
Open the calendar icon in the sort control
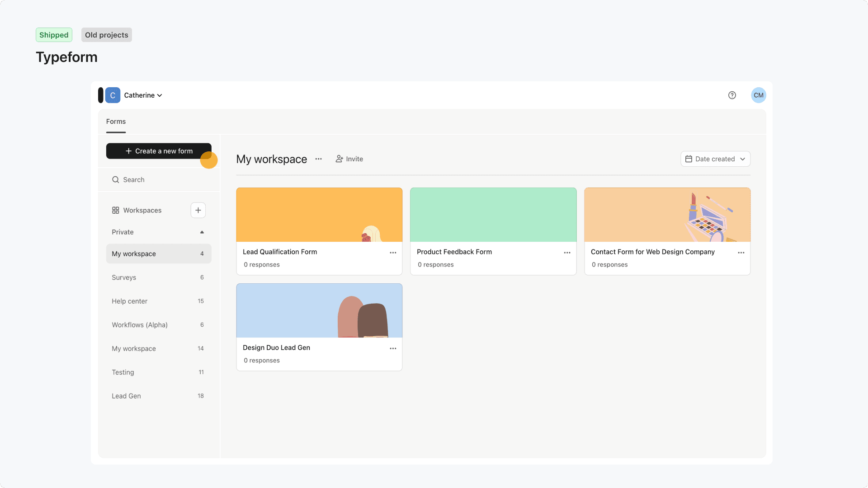tap(689, 159)
